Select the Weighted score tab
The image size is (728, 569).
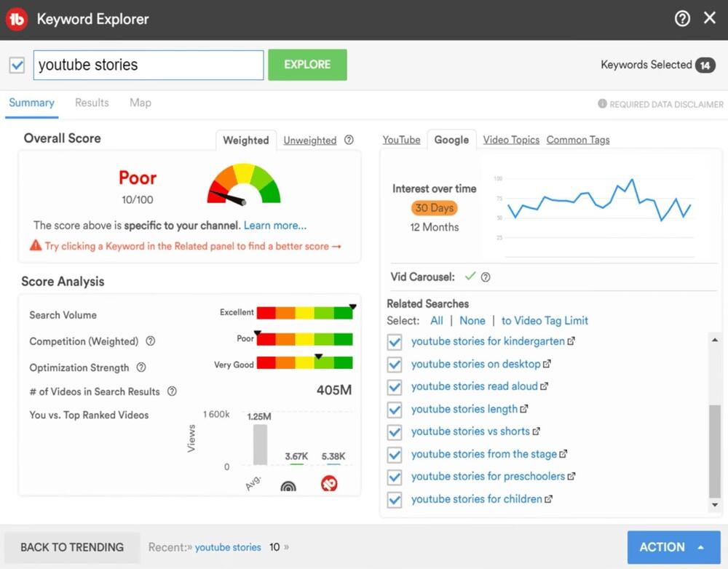(246, 140)
